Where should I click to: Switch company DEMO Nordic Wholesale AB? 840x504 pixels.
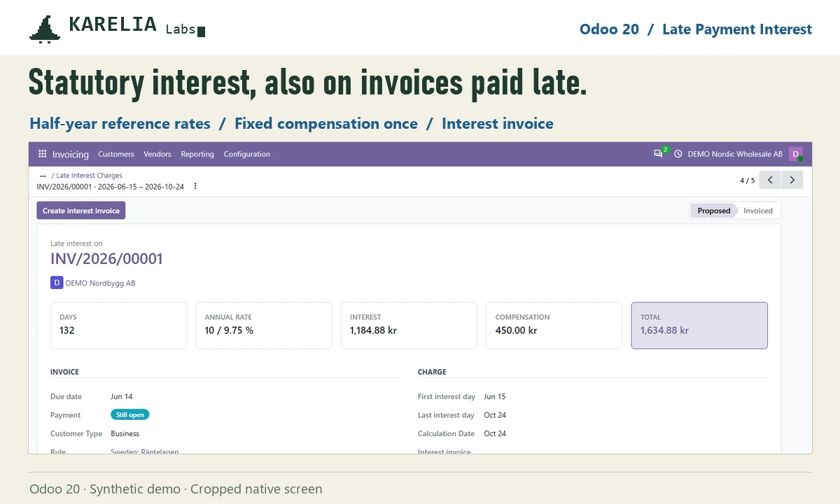pos(735,154)
